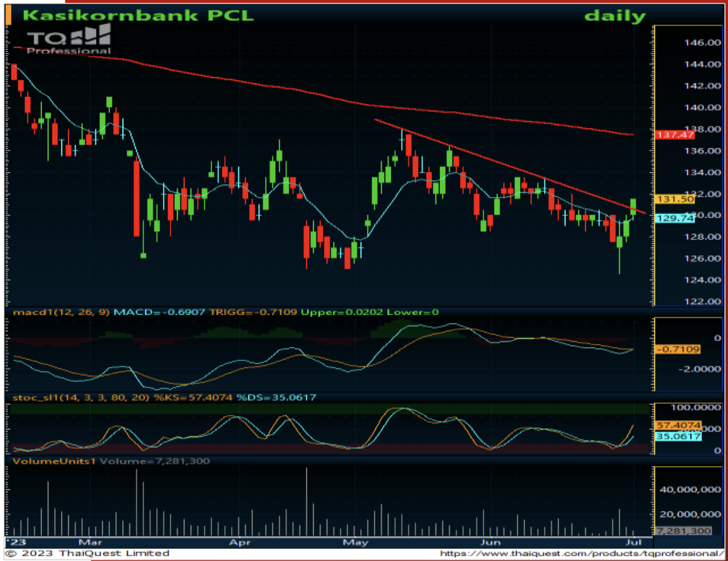Screen dimensions: 728x561
Task: Click the Jul label on the date axis
Action: [634, 542]
